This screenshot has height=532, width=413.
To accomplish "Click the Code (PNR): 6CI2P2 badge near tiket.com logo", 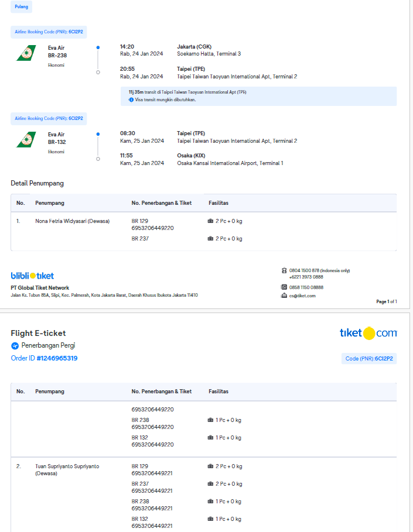I will (368, 359).
